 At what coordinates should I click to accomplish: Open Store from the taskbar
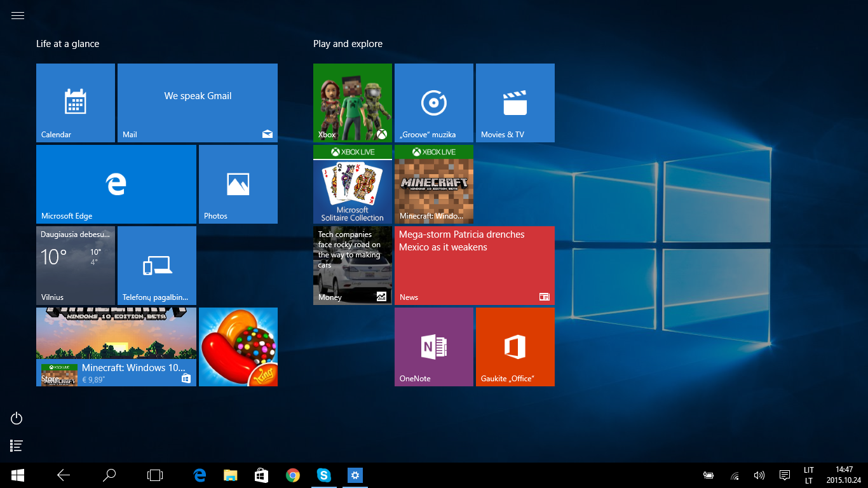(x=261, y=475)
